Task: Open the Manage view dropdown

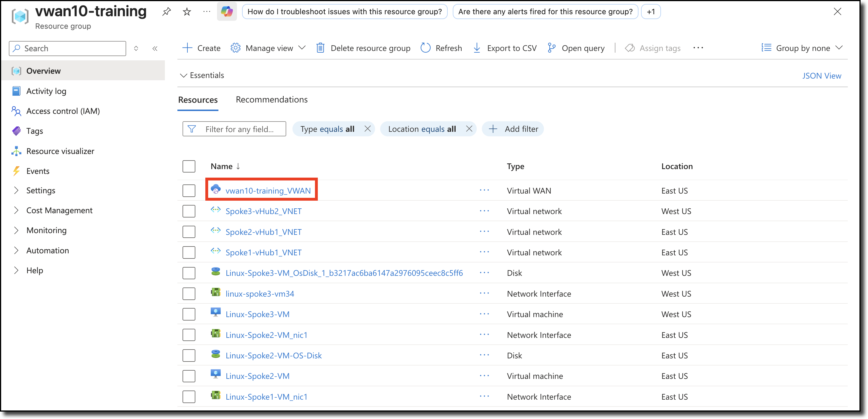Action: 268,48
